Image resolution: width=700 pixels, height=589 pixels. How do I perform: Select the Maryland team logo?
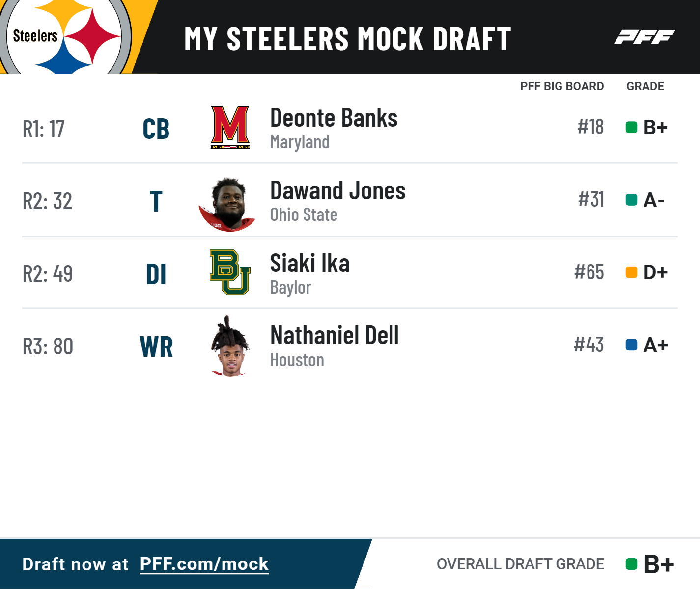(x=230, y=127)
